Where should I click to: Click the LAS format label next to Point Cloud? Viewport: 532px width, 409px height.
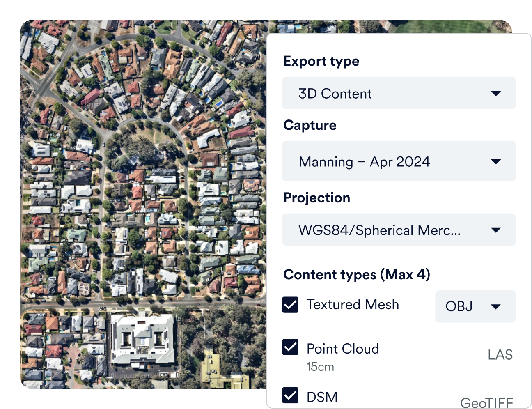[x=500, y=354]
